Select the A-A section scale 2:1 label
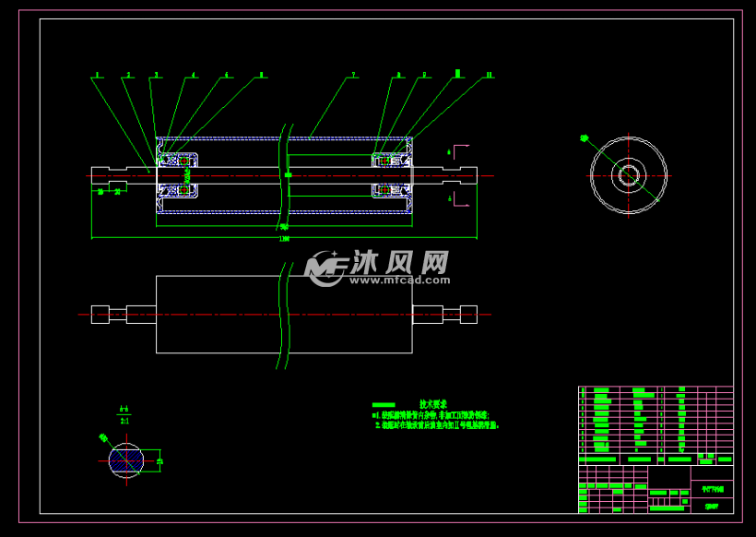The width and height of the screenshot is (756, 537). click(x=124, y=419)
